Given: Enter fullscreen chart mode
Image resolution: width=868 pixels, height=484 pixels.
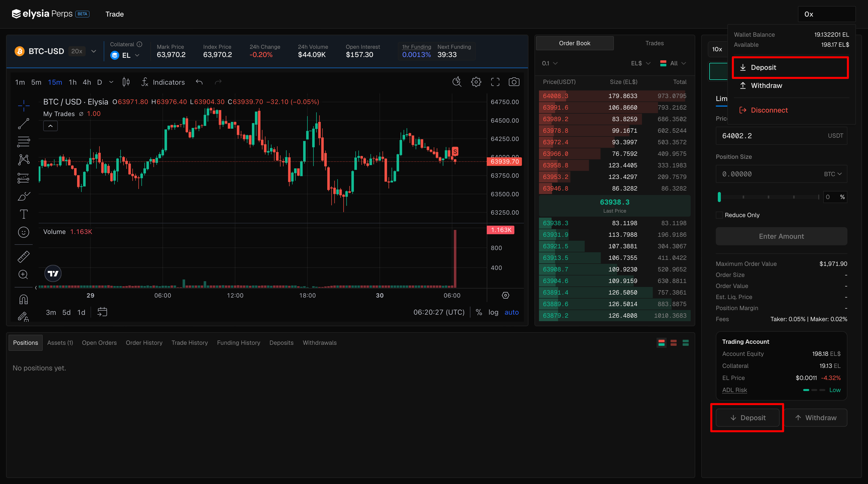Looking at the screenshot, I should tap(495, 82).
